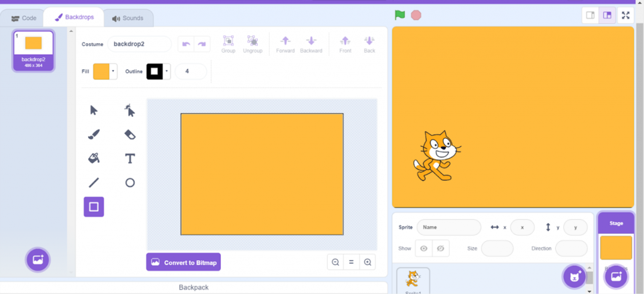Select the Brush tool

click(94, 134)
